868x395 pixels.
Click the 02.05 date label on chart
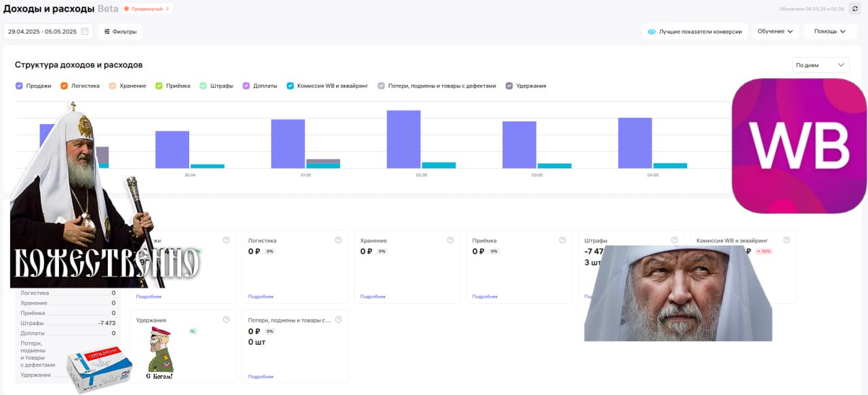point(422,175)
